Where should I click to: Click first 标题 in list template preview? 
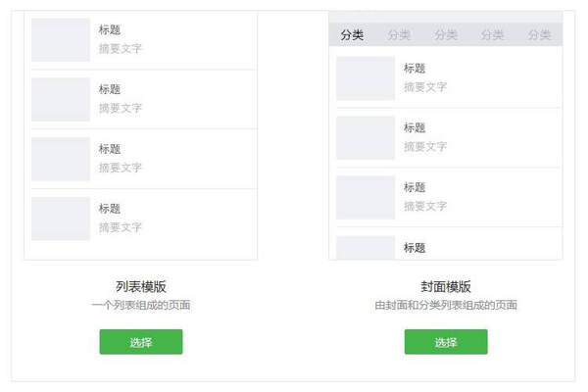(110, 30)
